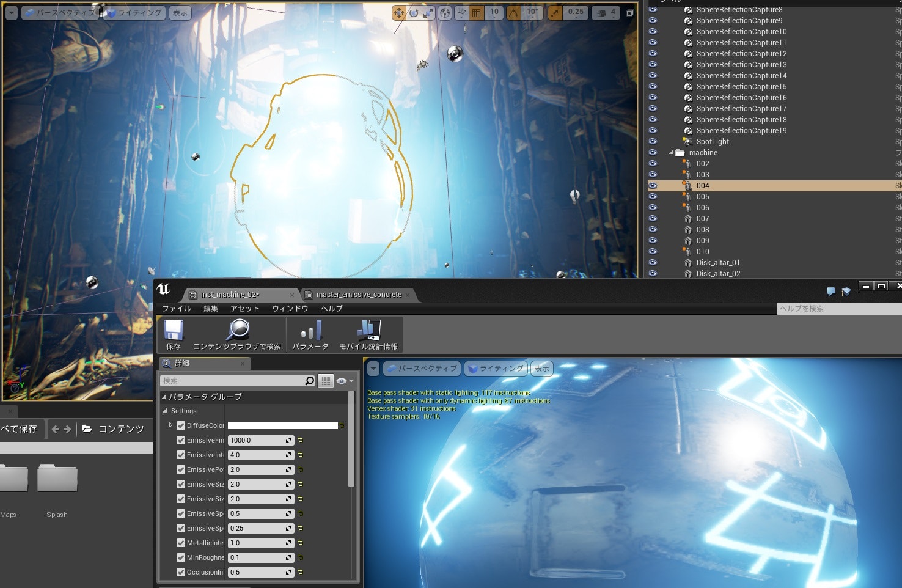This screenshot has height=588, width=902.
Task: Open 編集 menu
Action: [x=211, y=309]
